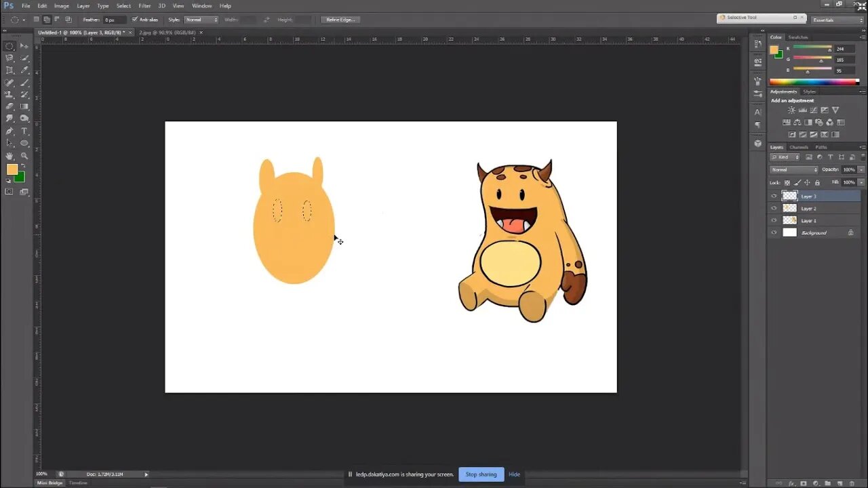Image resolution: width=868 pixels, height=488 pixels.
Task: Select the Eyedropper tool
Action: coord(24,70)
